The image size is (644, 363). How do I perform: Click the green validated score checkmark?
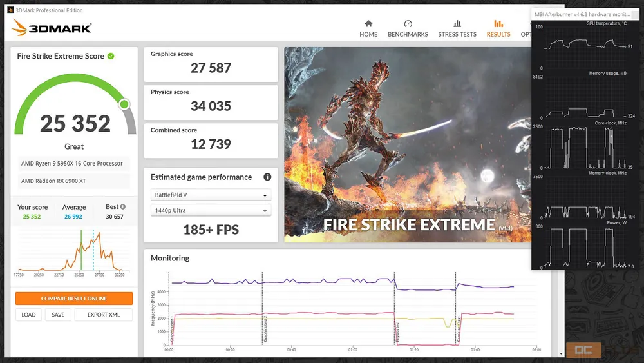click(x=111, y=56)
